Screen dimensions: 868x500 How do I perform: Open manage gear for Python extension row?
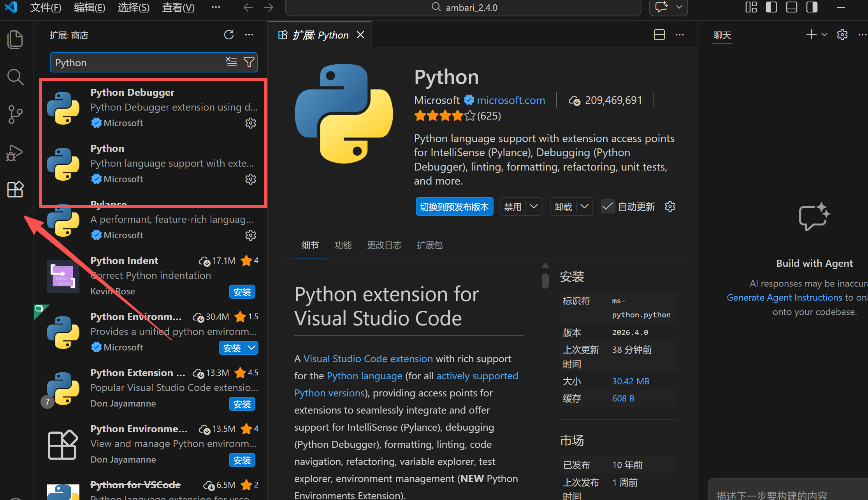pos(251,179)
